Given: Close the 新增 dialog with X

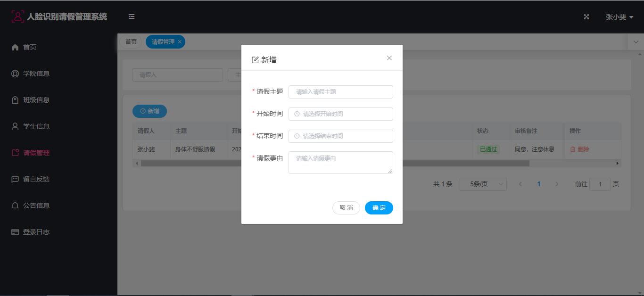Looking at the screenshot, I should (x=389, y=58).
